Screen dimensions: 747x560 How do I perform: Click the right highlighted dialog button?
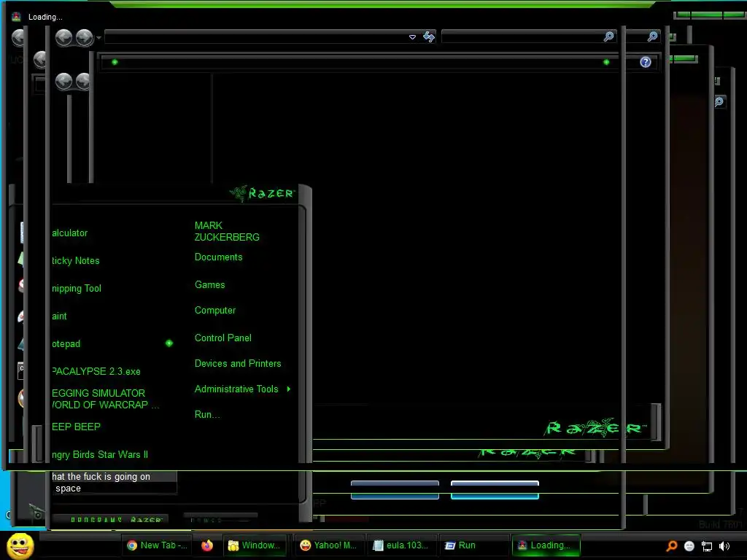coord(495,490)
